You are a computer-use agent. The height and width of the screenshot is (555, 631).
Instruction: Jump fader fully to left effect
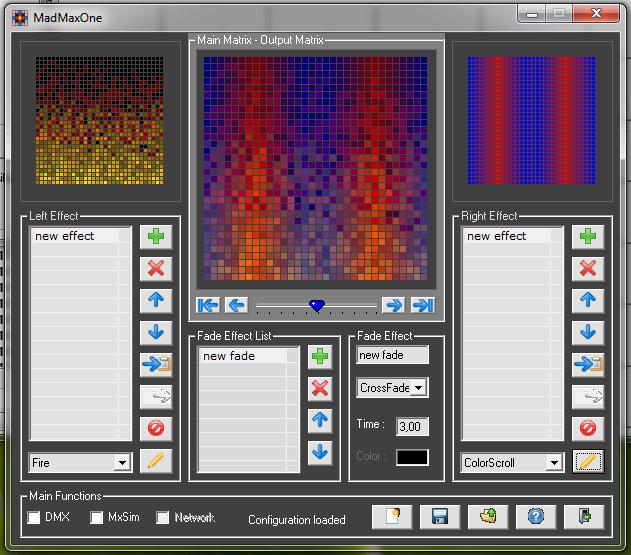[x=208, y=305]
